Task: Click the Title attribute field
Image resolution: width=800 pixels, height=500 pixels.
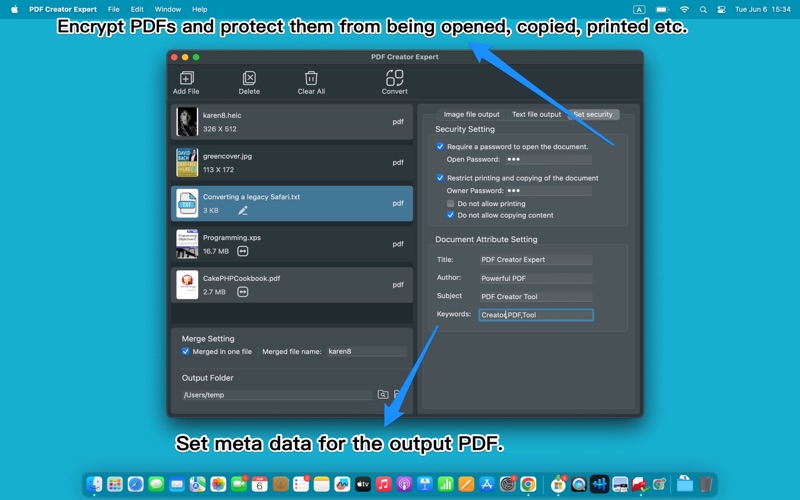Action: (536, 260)
